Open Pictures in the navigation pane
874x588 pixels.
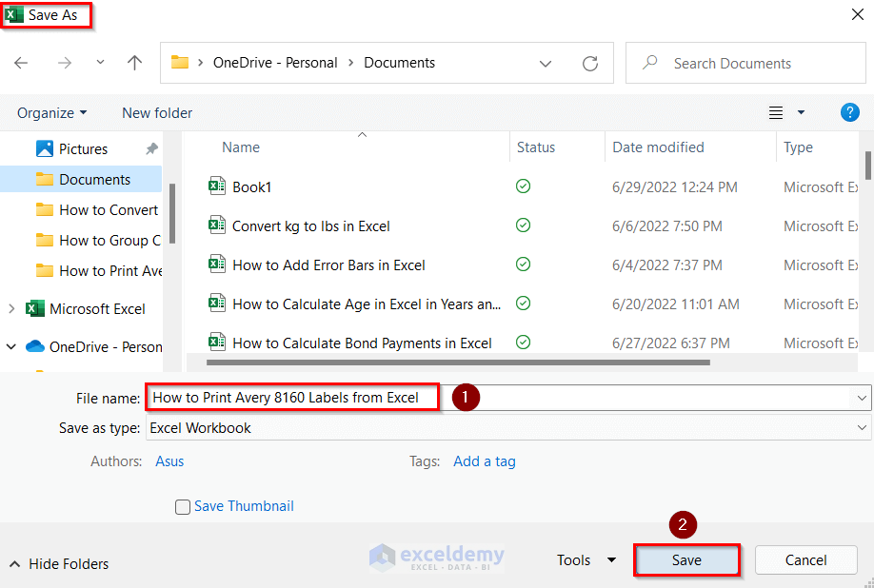[83, 149]
